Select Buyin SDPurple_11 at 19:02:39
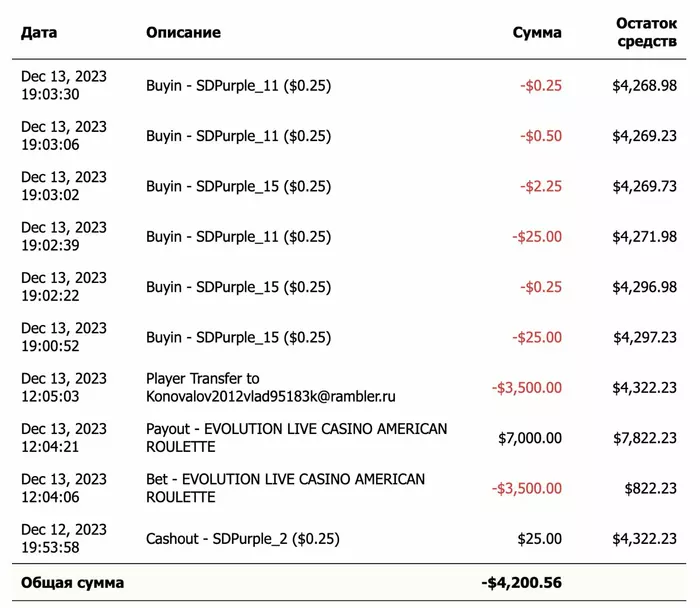The image size is (700, 608). click(349, 237)
